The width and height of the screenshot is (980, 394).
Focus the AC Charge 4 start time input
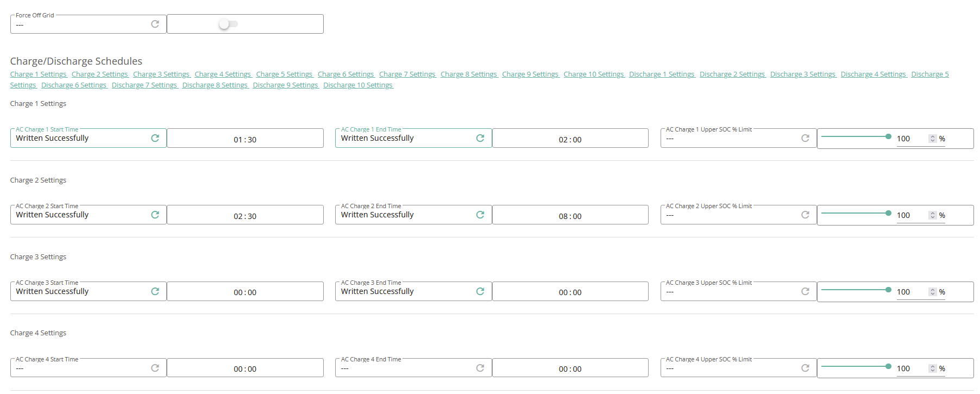(245, 369)
